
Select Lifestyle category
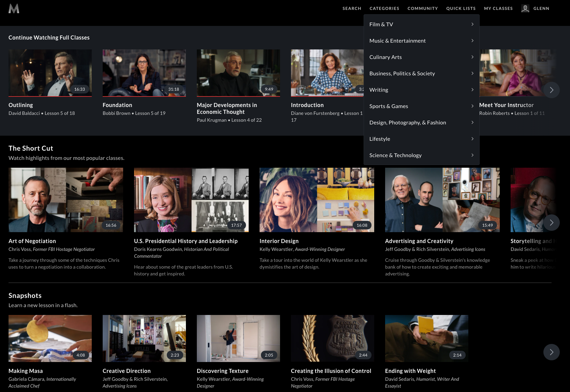[x=422, y=139]
